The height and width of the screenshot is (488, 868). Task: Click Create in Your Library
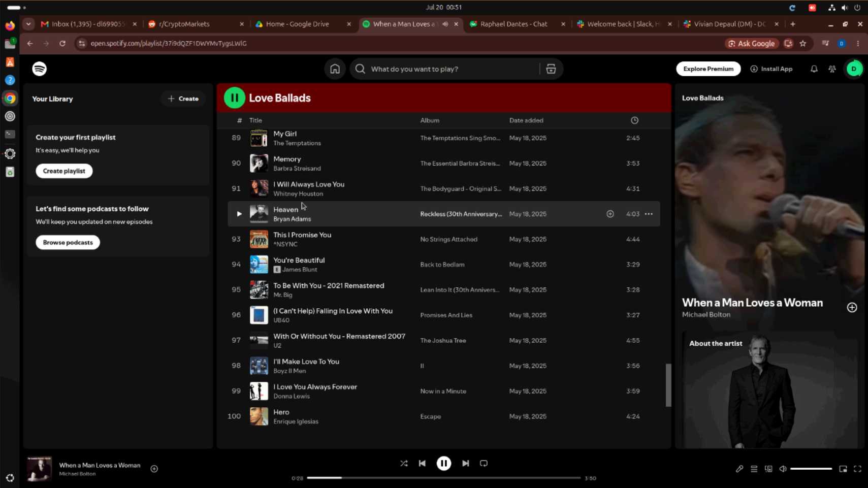click(x=183, y=99)
